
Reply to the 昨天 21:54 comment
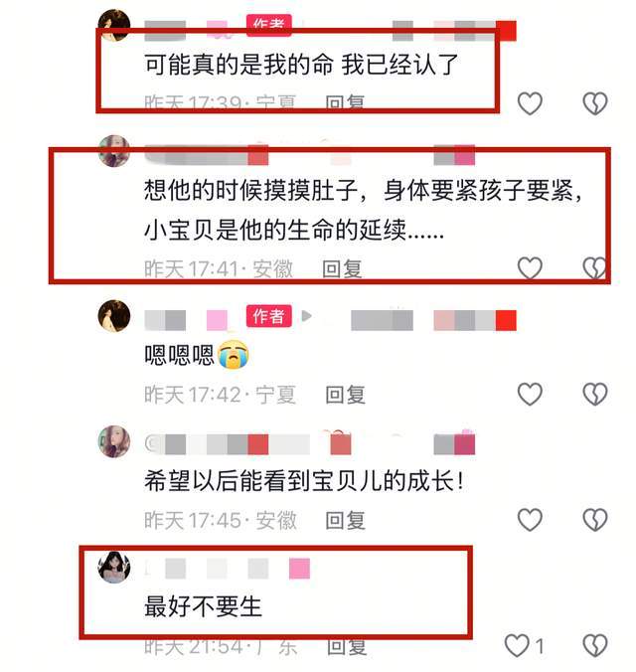[x=347, y=646]
